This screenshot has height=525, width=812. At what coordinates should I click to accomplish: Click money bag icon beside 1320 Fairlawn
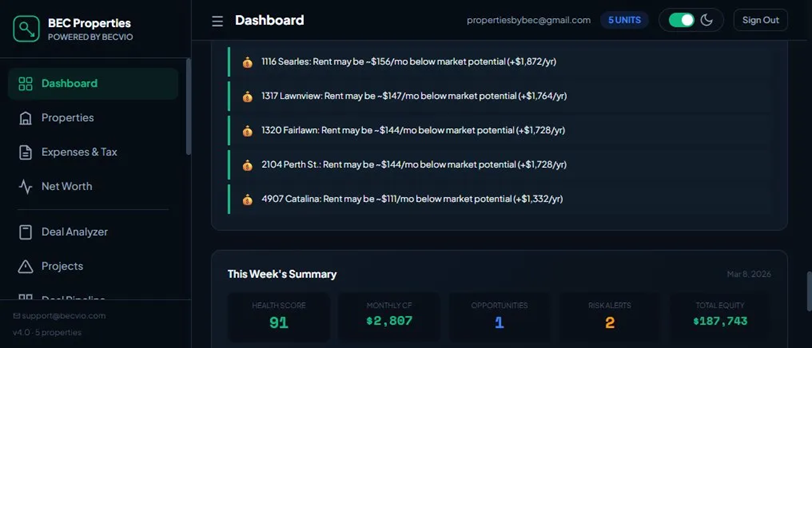tap(248, 130)
